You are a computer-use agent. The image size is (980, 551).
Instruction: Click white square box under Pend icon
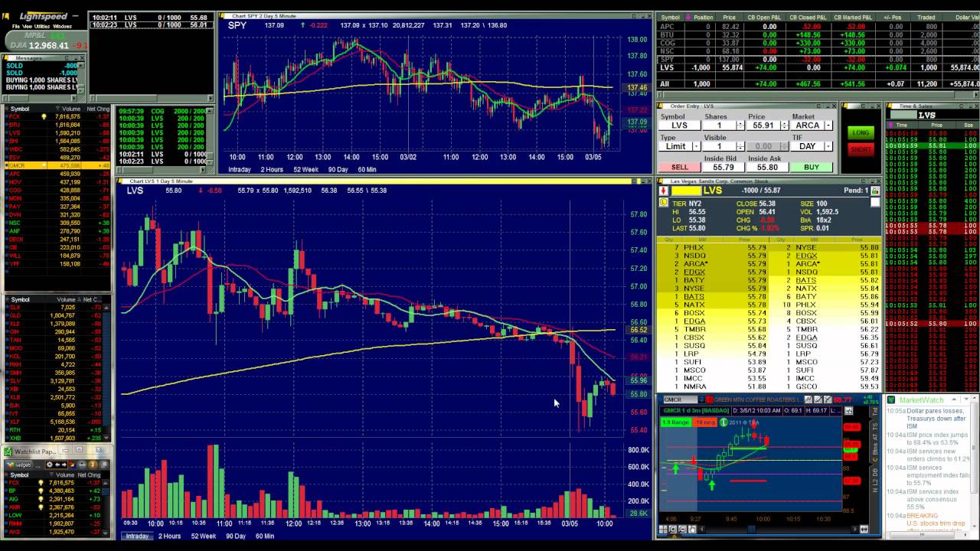point(875,202)
